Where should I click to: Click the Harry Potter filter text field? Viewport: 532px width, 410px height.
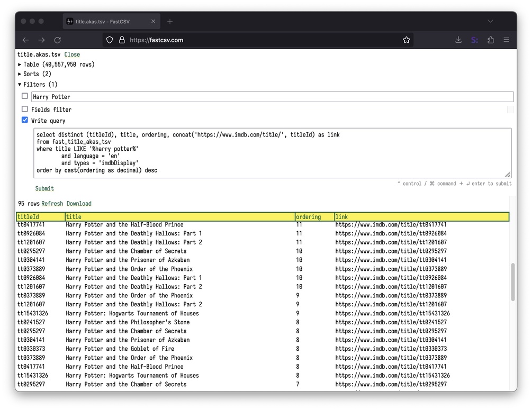273,97
